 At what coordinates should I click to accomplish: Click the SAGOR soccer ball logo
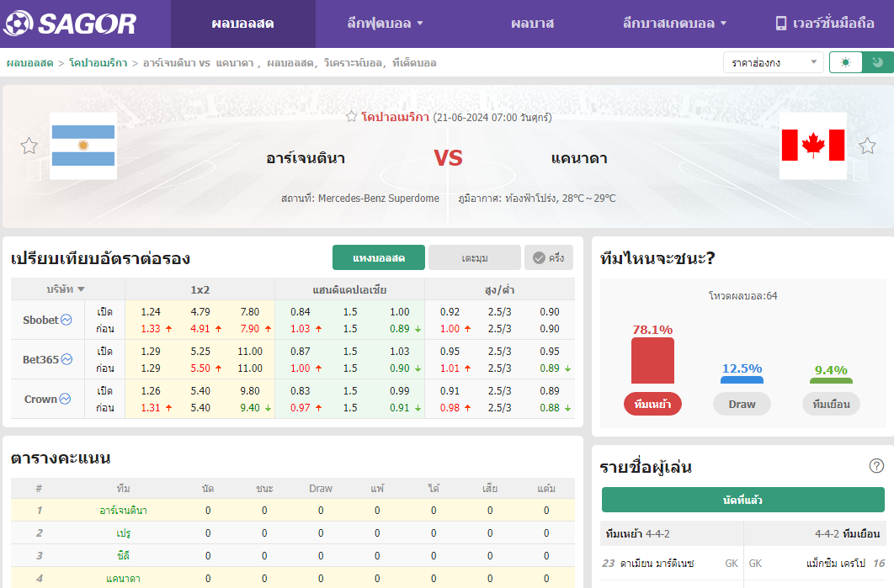tap(19, 24)
